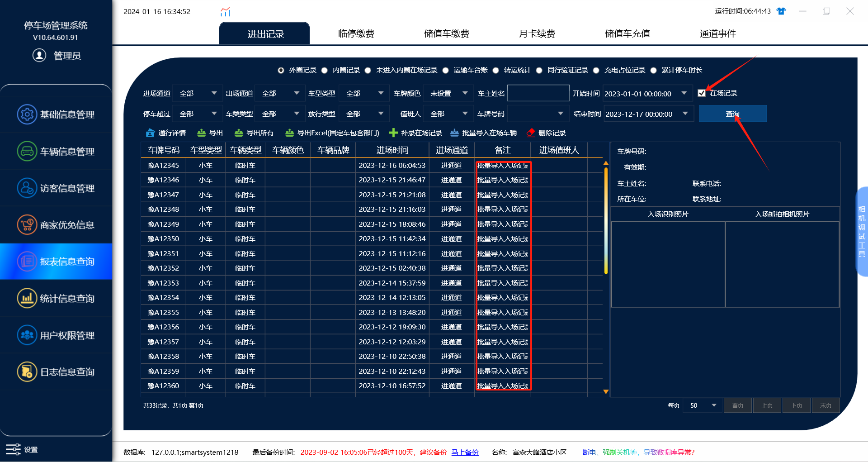Click the table vertical scrollbar thumb

[606, 220]
